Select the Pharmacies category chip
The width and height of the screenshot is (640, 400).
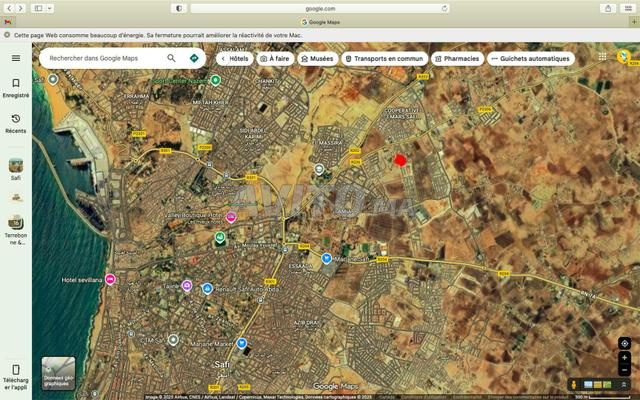tap(456, 59)
